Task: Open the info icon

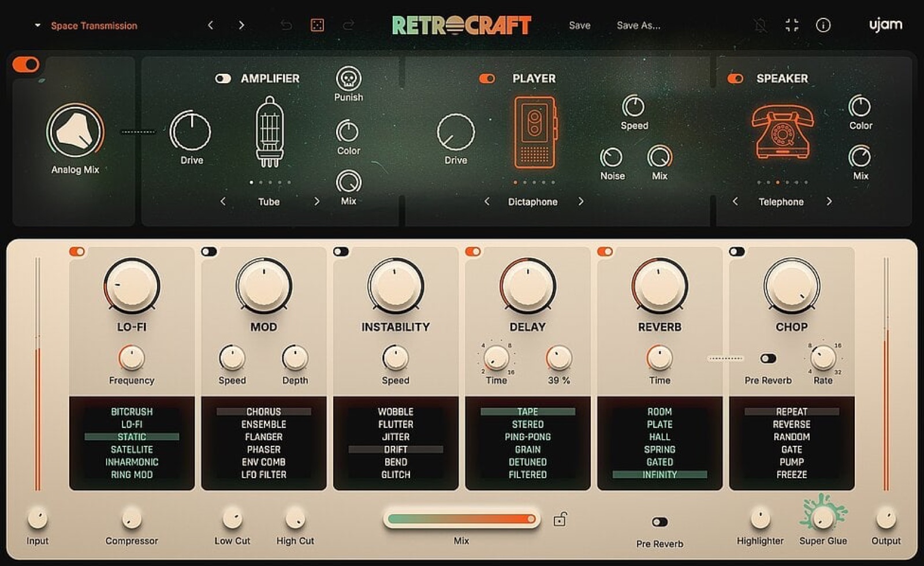Action: (823, 25)
